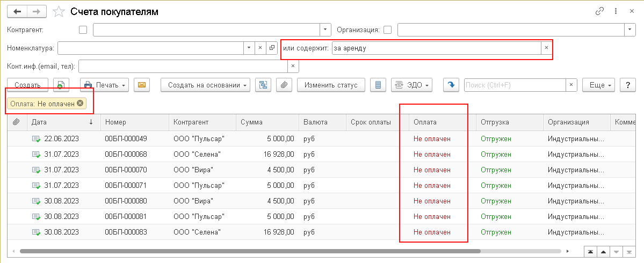644x263 pixels.
Task: Open the Печать dropdown menu
Action: (104, 85)
